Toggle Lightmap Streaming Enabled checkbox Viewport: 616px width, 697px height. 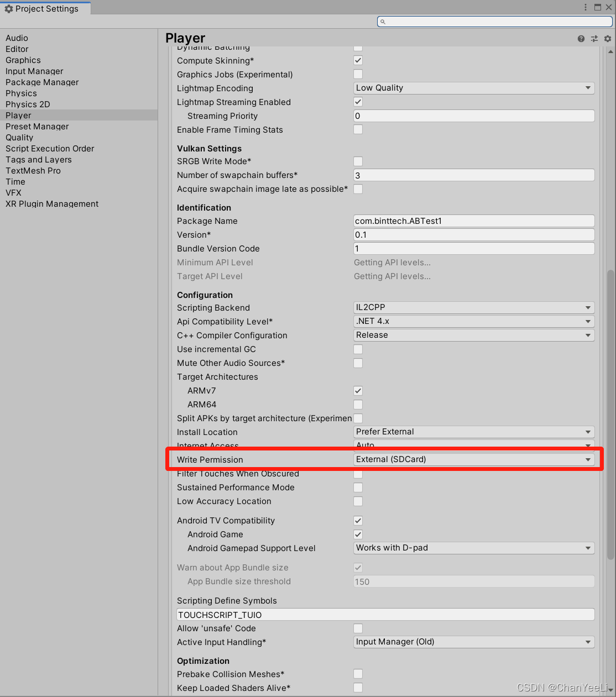[358, 102]
